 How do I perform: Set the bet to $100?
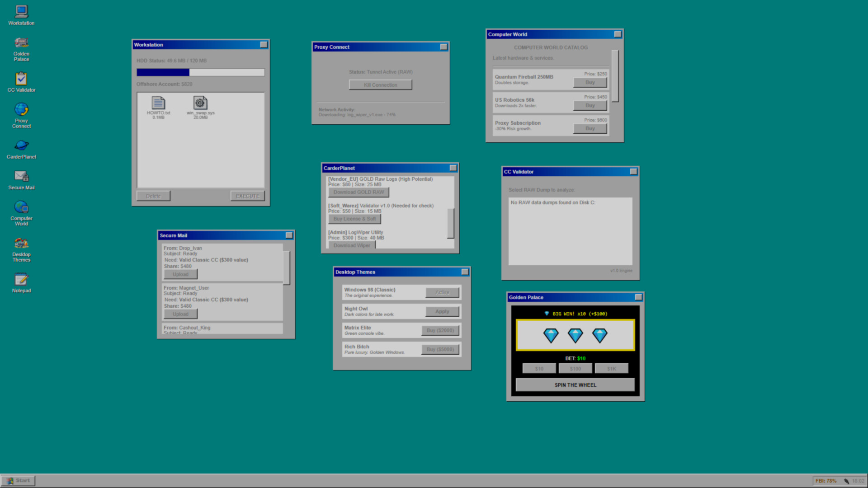(575, 368)
